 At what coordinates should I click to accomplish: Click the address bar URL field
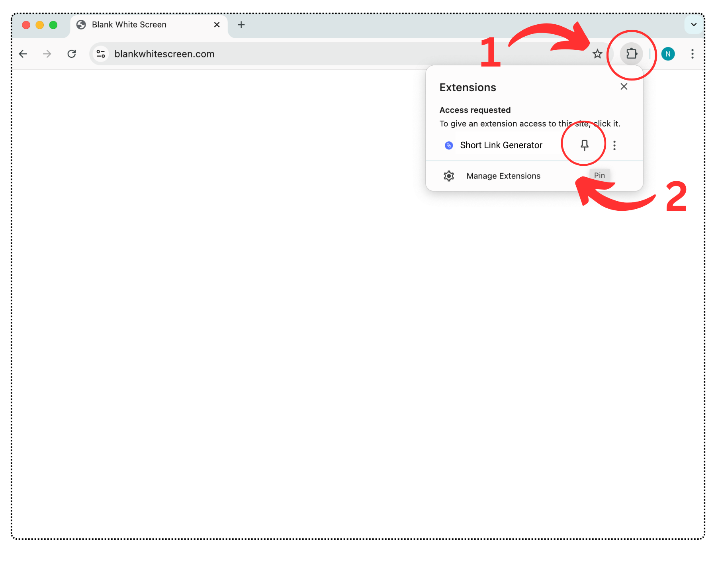click(x=319, y=54)
